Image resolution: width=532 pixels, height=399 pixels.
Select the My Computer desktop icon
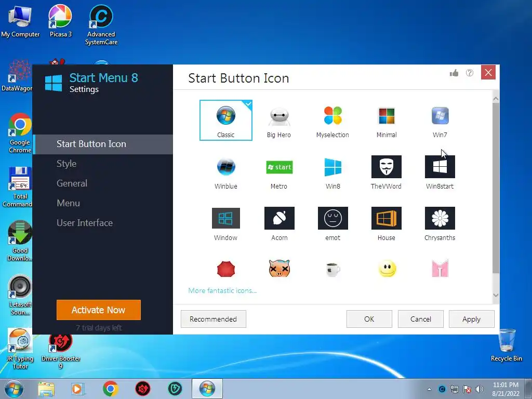coord(20,21)
